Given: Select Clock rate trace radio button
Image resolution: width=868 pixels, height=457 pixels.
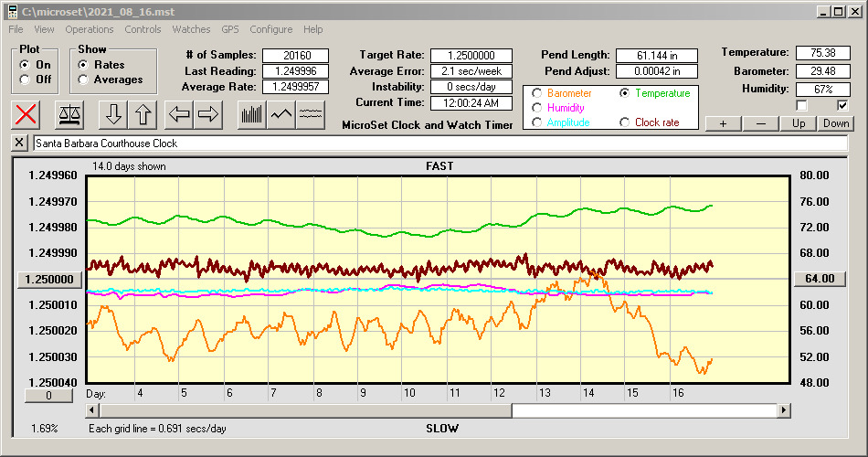Looking at the screenshot, I should (x=624, y=122).
